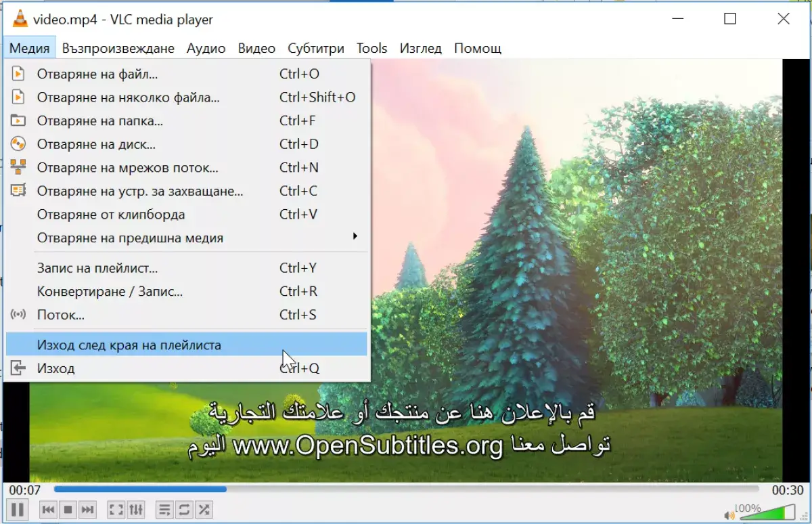Screen dimensions: 812x524
Task: Choose Отваряне на устр. за захващане...
Action: [x=187, y=191]
